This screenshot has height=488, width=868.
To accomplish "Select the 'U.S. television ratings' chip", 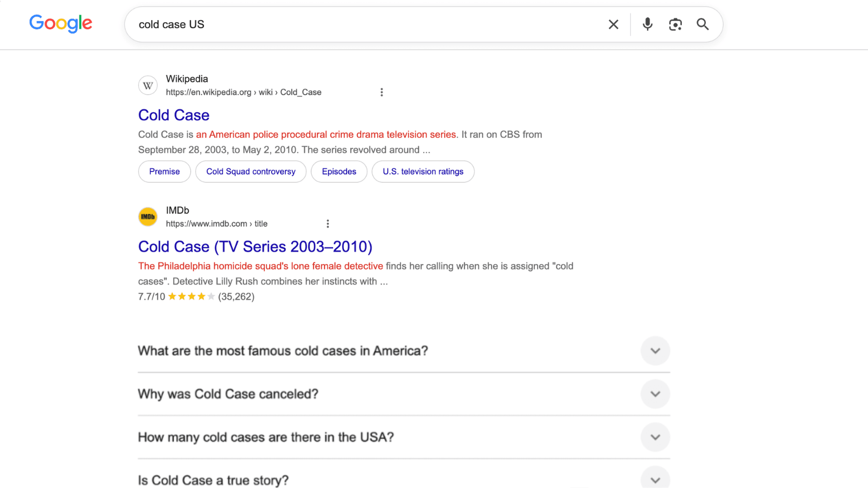I will tap(423, 171).
